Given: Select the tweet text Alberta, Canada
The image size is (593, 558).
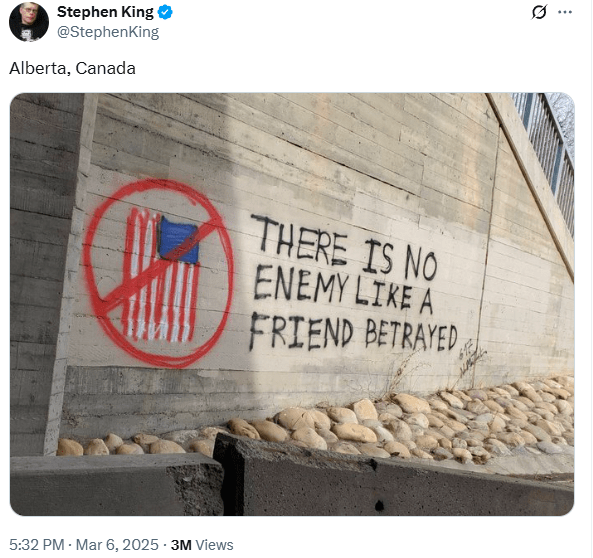Looking at the screenshot, I should 72,68.
